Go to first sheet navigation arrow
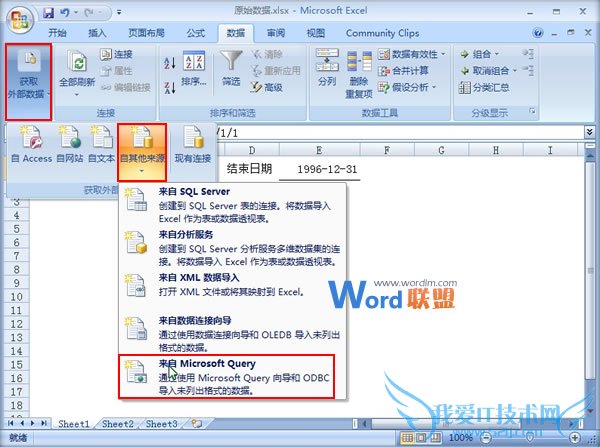Image resolution: width=600 pixels, height=447 pixels. pos(11,423)
